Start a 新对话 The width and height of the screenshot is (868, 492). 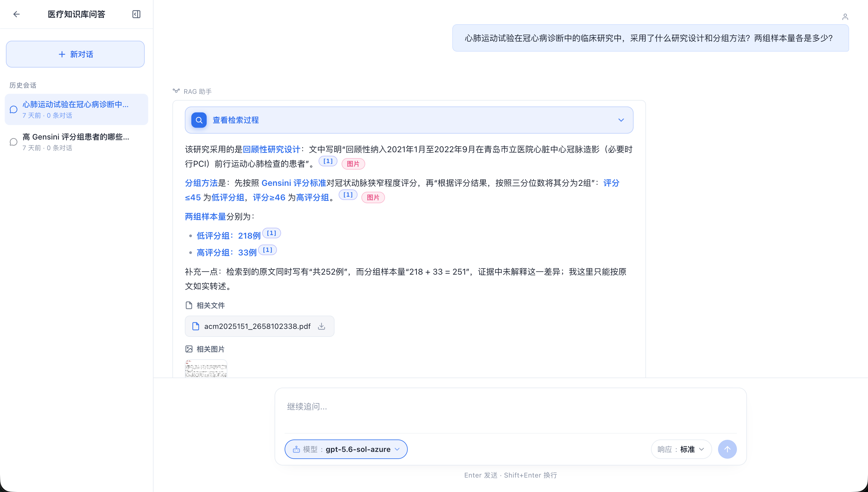click(75, 54)
